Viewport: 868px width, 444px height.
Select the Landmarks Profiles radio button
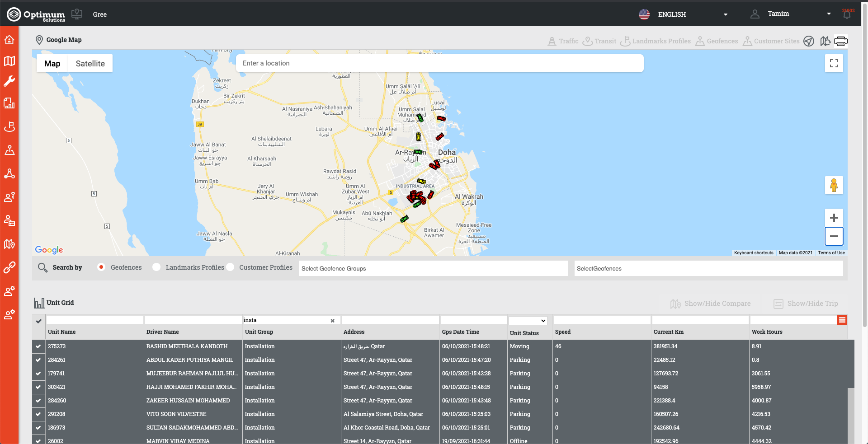[x=156, y=267]
